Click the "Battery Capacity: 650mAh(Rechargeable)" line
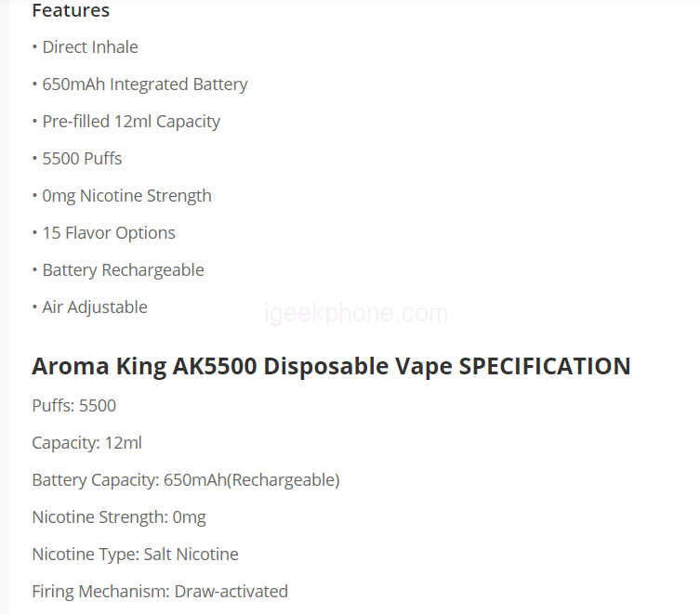This screenshot has width=700, height=614. click(186, 480)
